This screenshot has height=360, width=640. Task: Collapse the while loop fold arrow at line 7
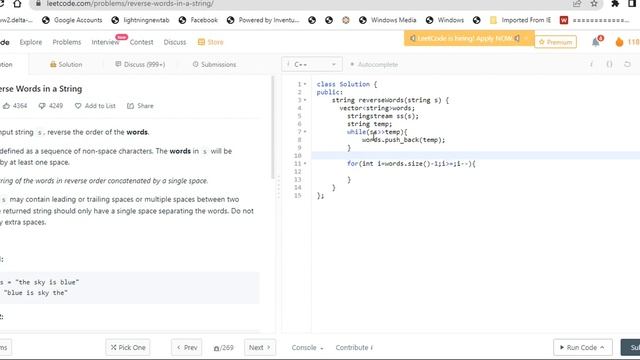(305, 132)
